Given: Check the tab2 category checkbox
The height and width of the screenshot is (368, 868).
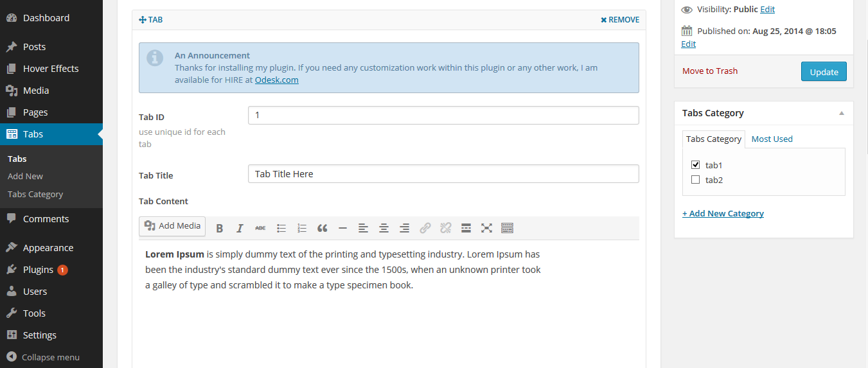Looking at the screenshot, I should coord(695,180).
